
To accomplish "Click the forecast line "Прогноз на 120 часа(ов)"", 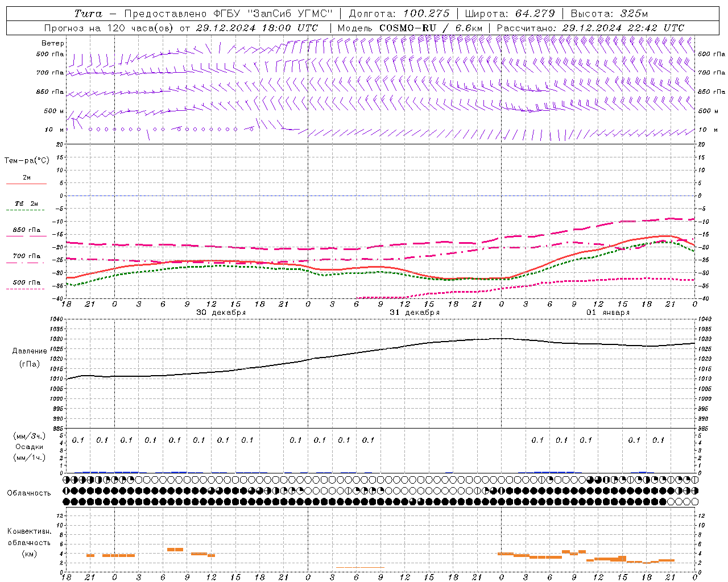I will 109,28.
